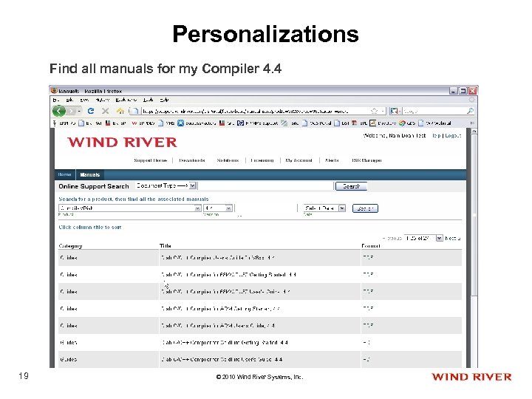The height and width of the screenshot is (399, 532).
Task: Click the Search button
Action: click(x=351, y=186)
